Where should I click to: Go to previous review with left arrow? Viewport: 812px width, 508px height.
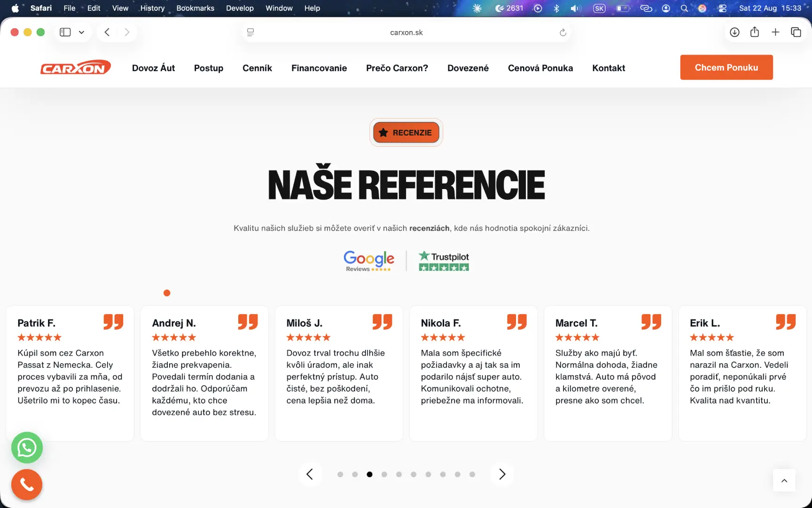point(310,474)
